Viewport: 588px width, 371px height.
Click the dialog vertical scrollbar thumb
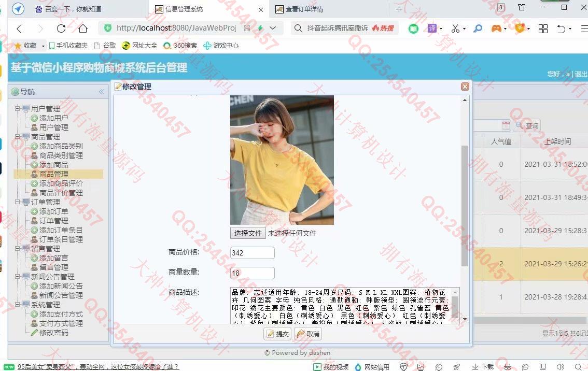tap(465, 206)
